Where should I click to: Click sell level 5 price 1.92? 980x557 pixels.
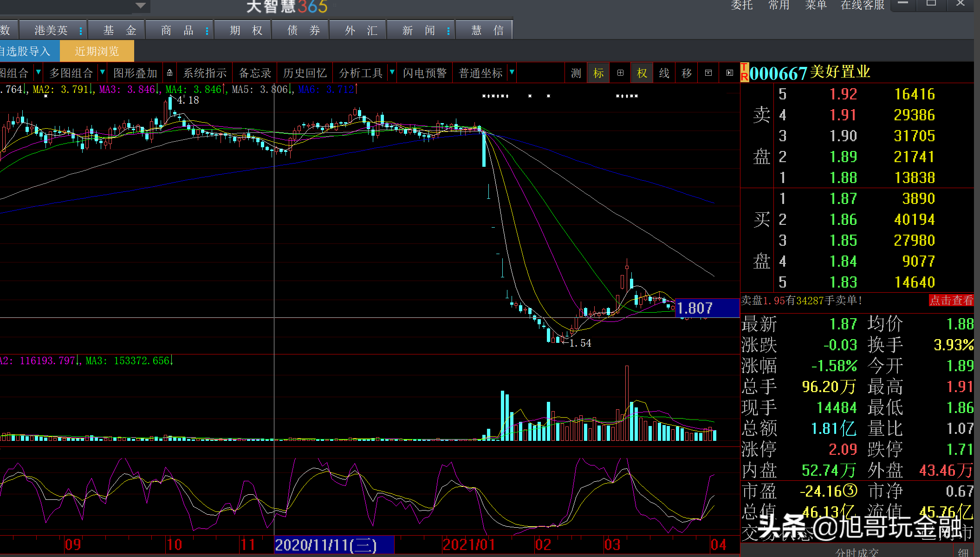tap(843, 94)
